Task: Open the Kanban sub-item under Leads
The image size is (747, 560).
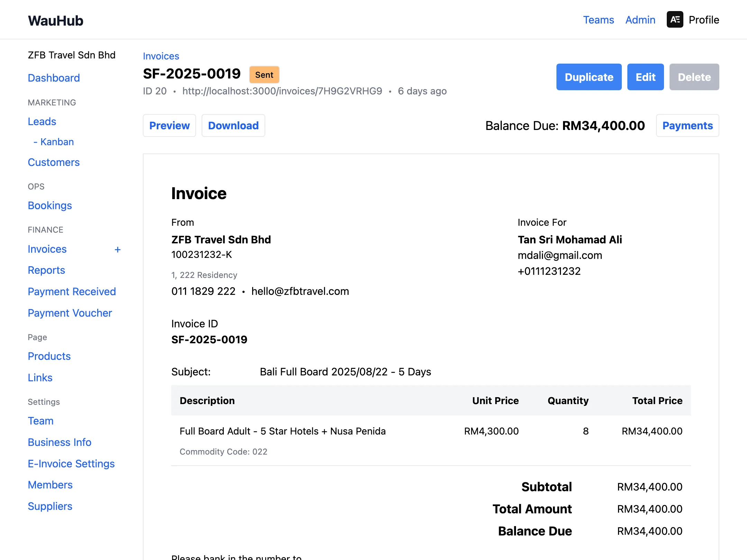Action: tap(54, 142)
